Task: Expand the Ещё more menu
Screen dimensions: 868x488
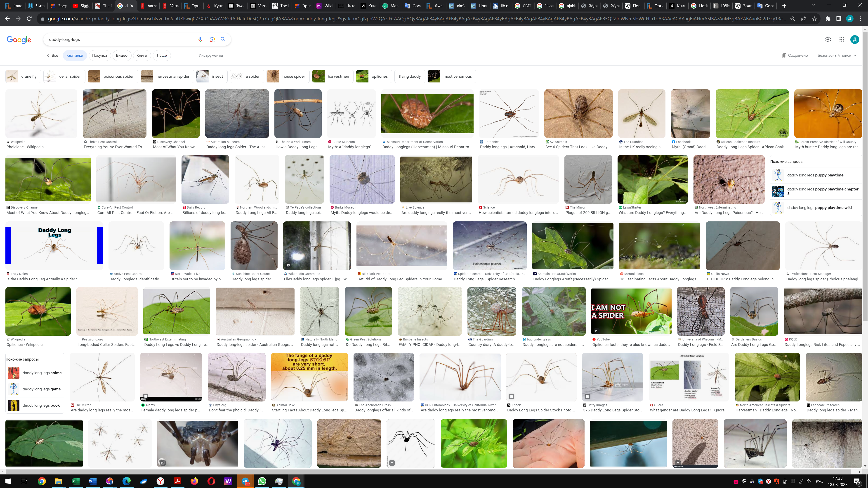Action: point(162,55)
